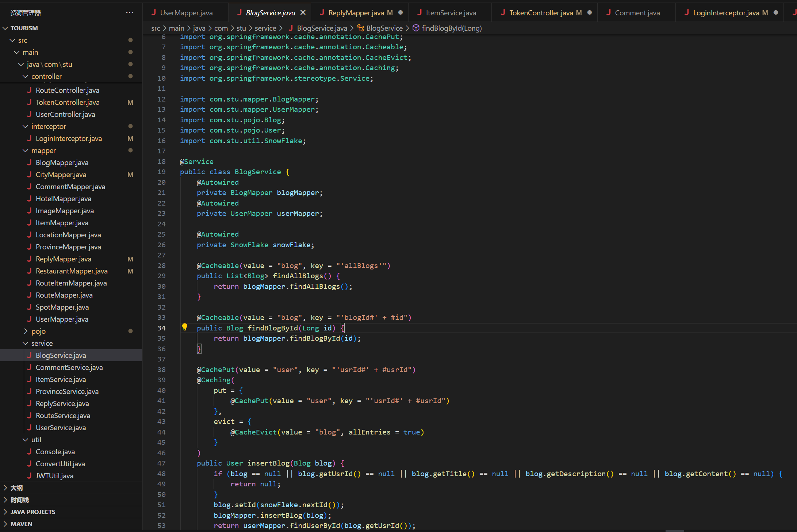Screen dimensions: 797x532
Task: Open RestaurantMapper.java from the mapper folder
Action: (x=72, y=271)
